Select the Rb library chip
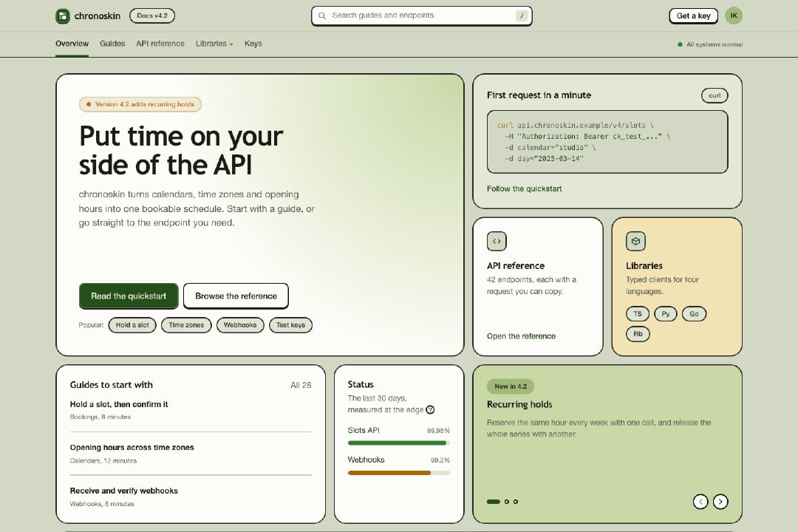The width and height of the screenshot is (798, 532). point(638,334)
